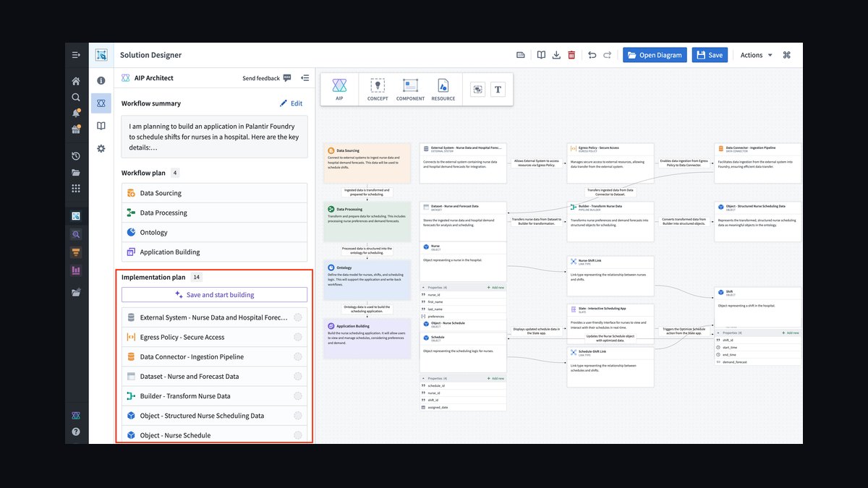Select the Resource tool in palette
The height and width of the screenshot is (488, 868).
443,90
